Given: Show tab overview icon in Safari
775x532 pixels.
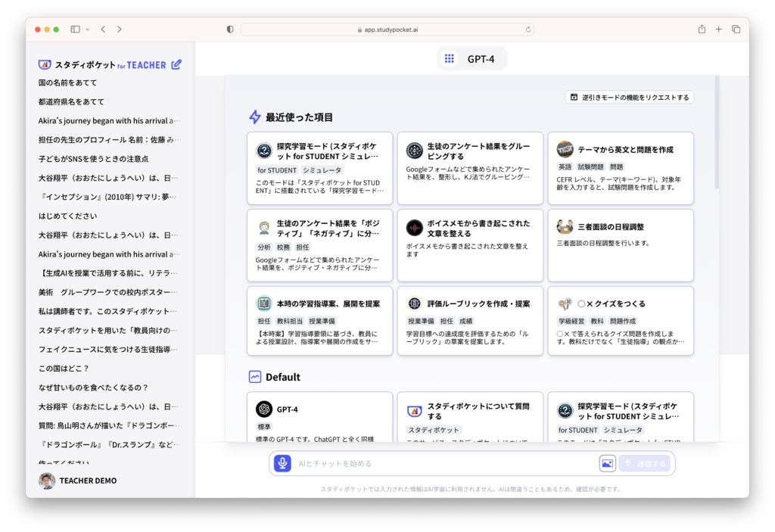Looking at the screenshot, I should click(x=736, y=30).
